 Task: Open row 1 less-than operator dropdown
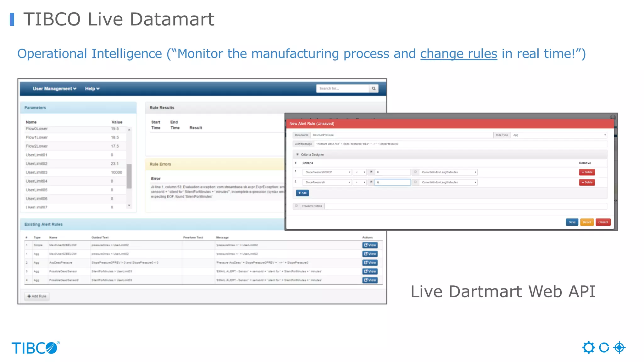[x=360, y=172]
